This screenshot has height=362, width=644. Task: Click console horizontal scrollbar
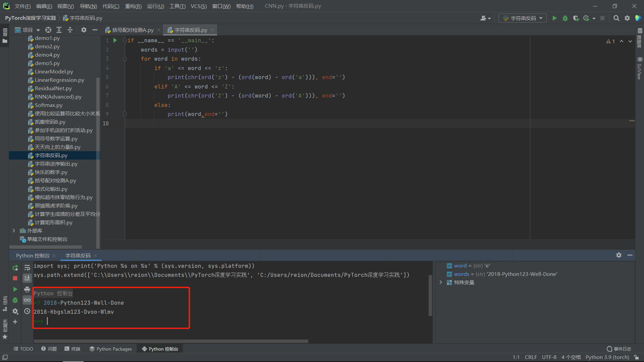(171, 341)
